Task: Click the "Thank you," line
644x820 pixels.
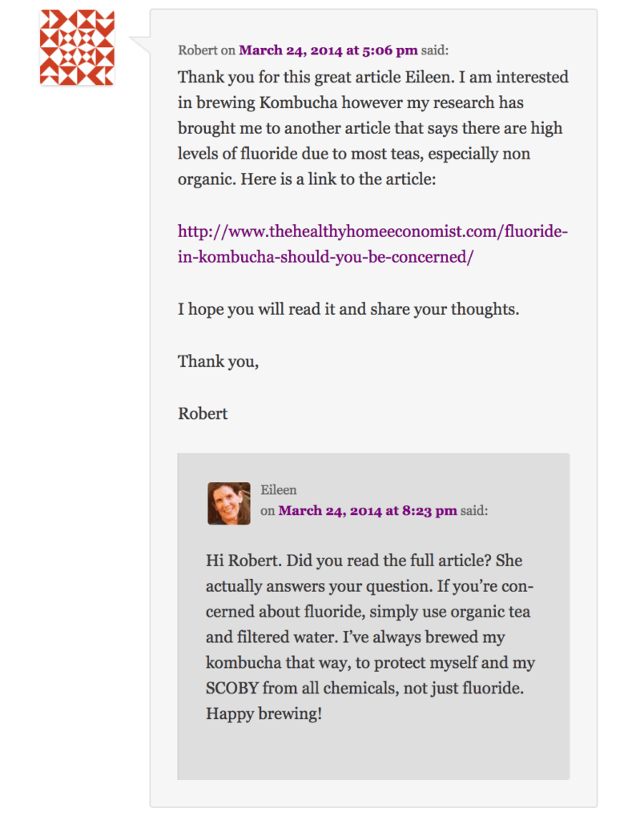Action: click(x=218, y=361)
